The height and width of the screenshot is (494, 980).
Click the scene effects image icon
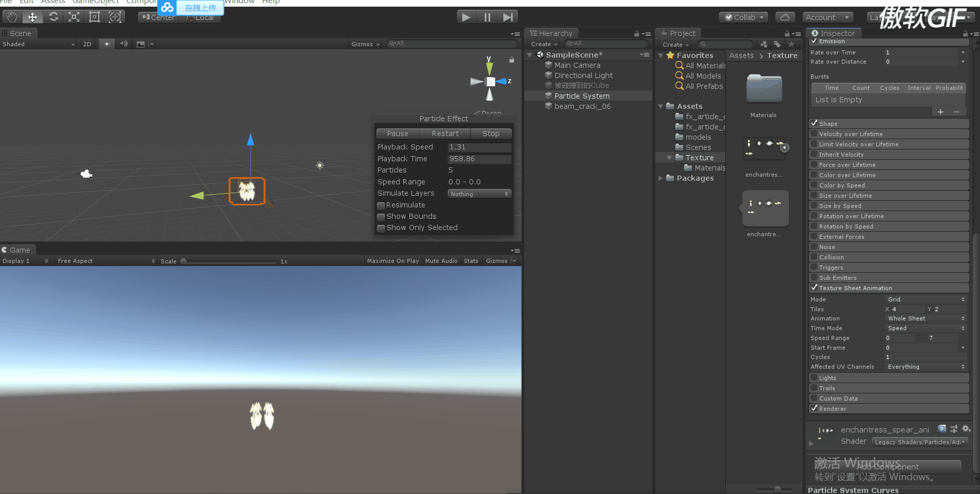tap(141, 44)
